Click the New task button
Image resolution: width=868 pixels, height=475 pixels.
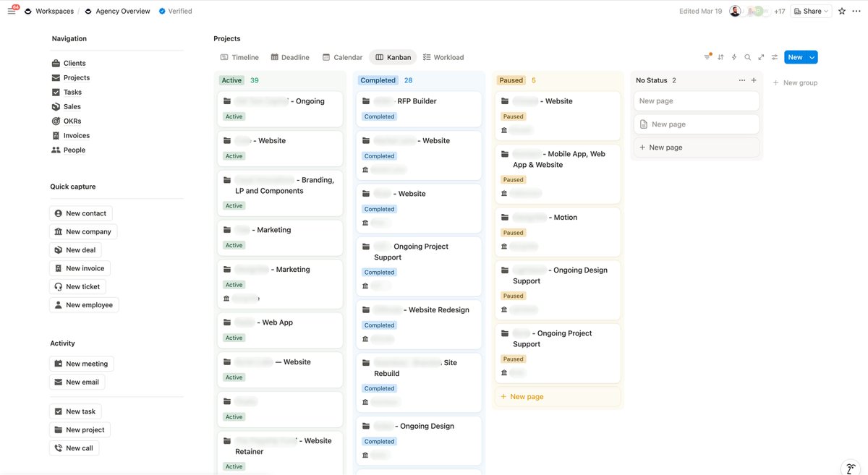coord(75,411)
